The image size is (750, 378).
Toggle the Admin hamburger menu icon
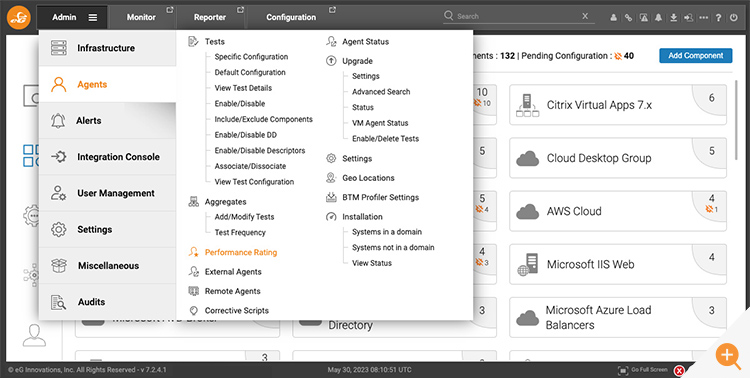tap(93, 17)
